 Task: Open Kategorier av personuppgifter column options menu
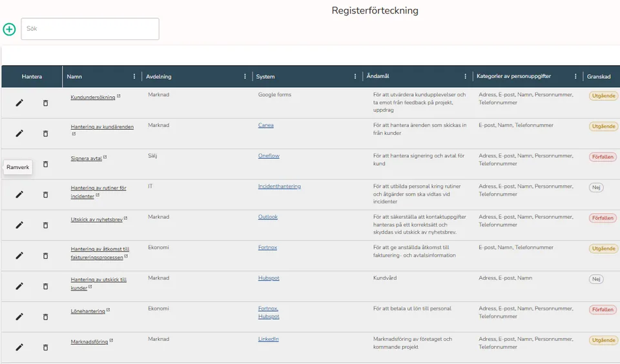click(575, 76)
